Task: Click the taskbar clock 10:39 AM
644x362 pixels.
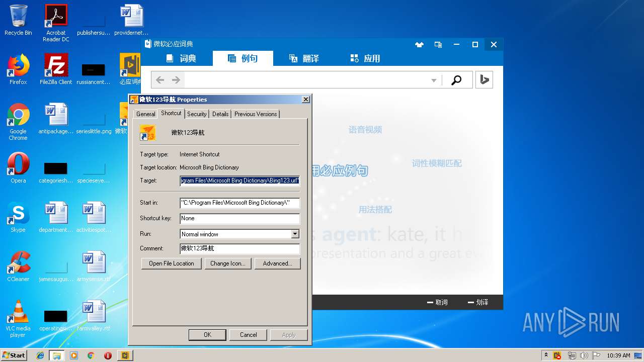Action: 618,355
